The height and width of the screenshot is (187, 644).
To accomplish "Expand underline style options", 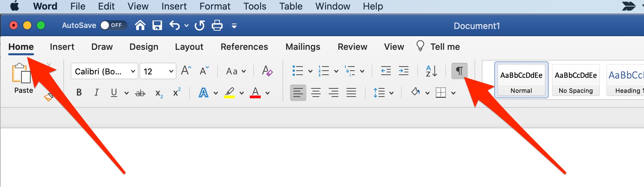I will pos(126,93).
